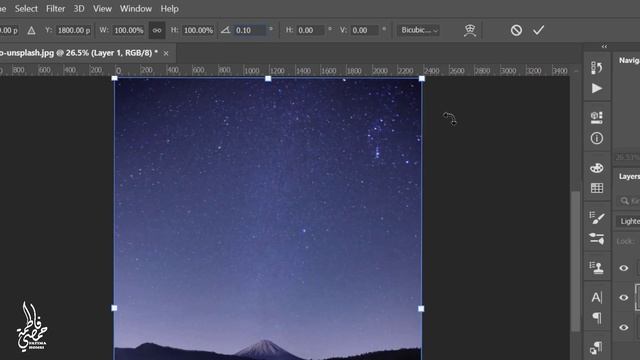Image resolution: width=640 pixels, height=360 pixels.
Task: Open the Brushes sliders panel icon
Action: pyautogui.click(x=597, y=238)
